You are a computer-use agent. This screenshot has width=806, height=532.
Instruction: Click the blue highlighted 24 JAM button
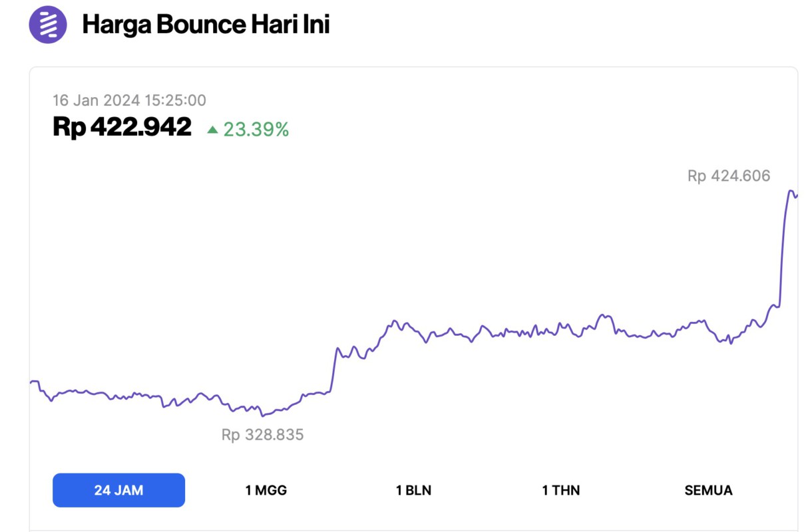119,490
